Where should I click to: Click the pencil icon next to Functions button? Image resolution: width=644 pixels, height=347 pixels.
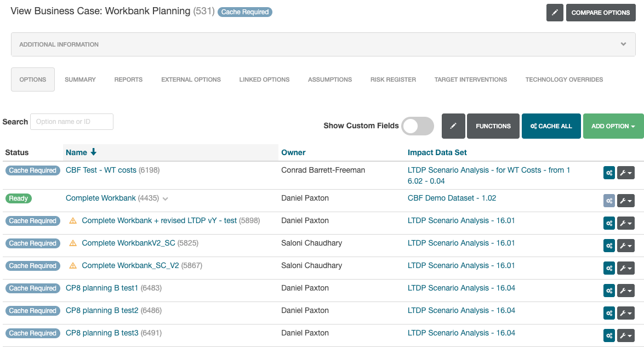(453, 126)
